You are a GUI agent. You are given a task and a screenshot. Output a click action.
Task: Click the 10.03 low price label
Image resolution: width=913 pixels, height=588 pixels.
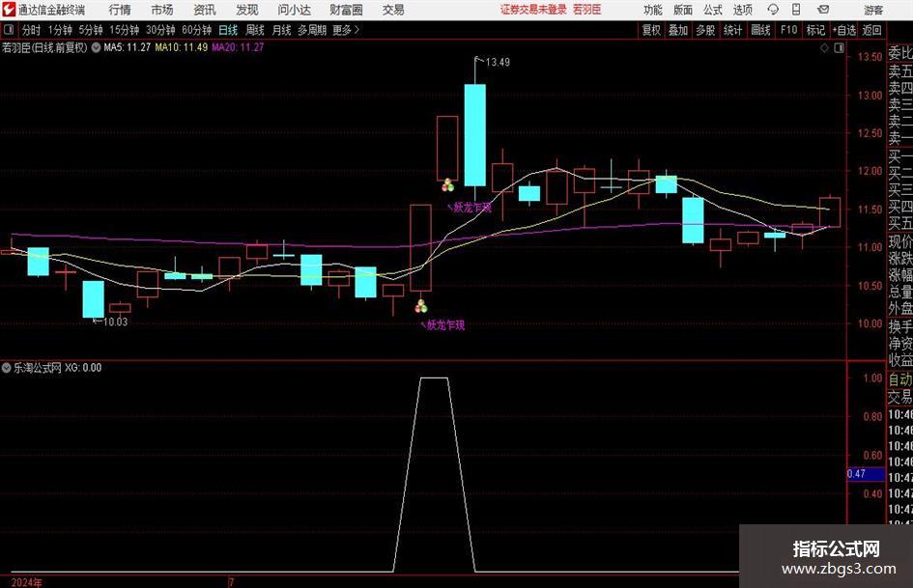pyautogui.click(x=115, y=322)
